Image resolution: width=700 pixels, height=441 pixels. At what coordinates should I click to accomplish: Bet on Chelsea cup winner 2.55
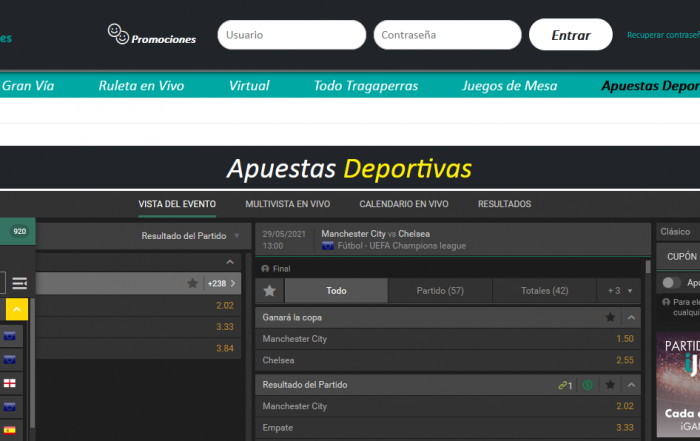[448, 360]
